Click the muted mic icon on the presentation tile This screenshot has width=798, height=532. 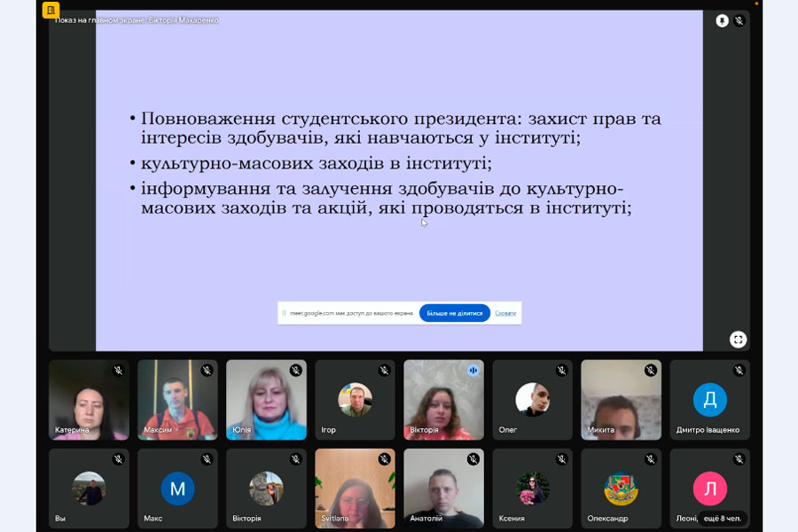pyautogui.click(x=739, y=21)
